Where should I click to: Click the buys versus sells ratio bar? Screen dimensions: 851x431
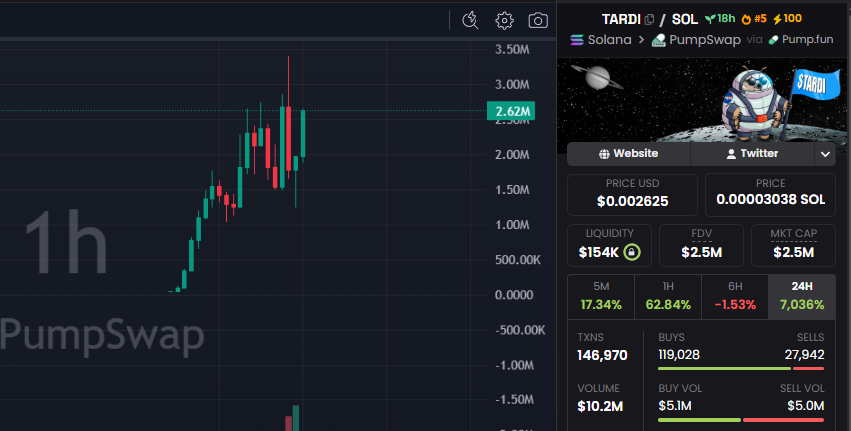coord(741,369)
